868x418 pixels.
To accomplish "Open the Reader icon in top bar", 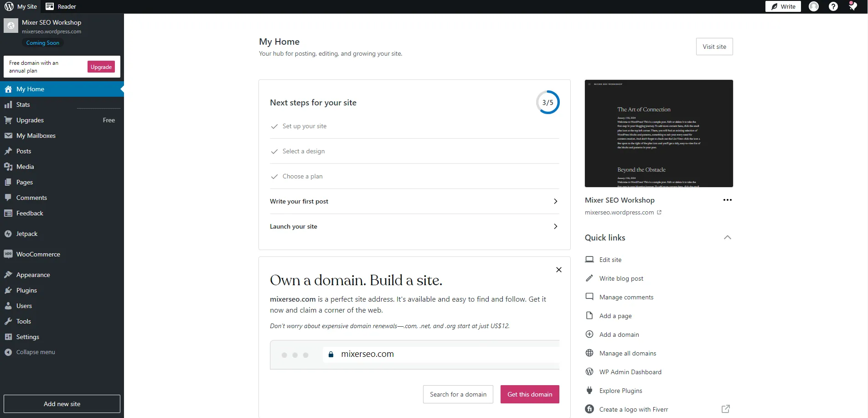I will point(50,6).
